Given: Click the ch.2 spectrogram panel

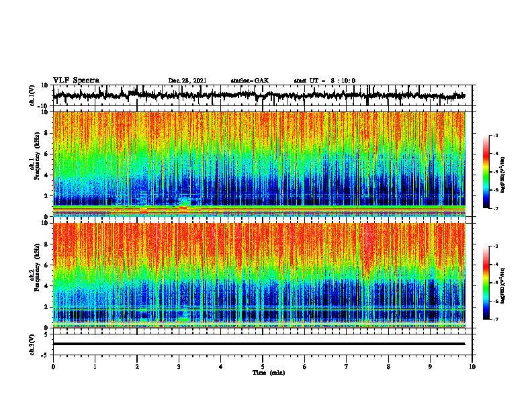Looking at the screenshot, I should (x=259, y=275).
